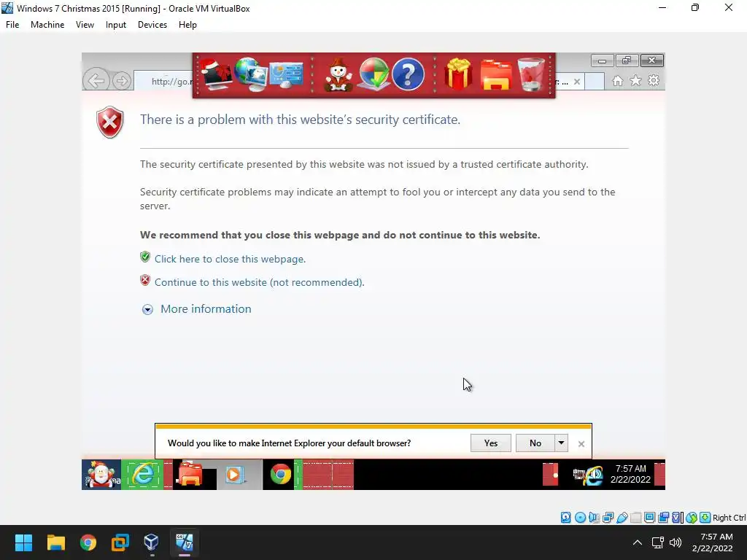Screen dimensions: 747x560
Task: Open Internet Explorer Tools gear
Action: [654, 80]
